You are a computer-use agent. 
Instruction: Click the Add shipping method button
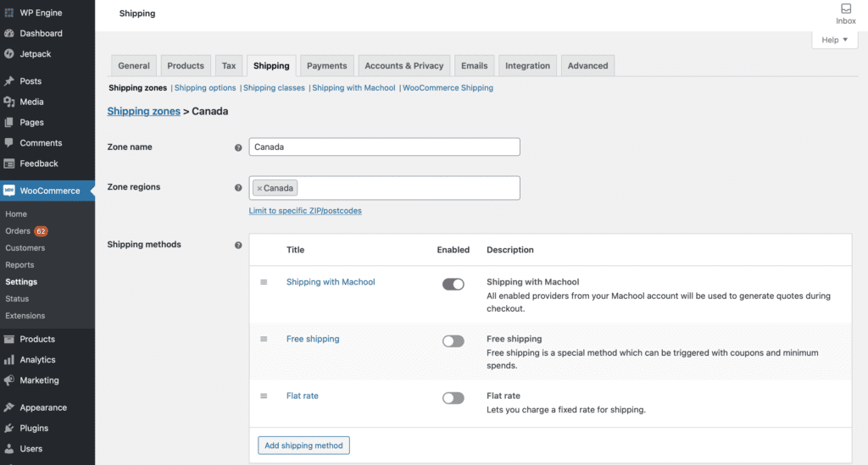click(x=304, y=446)
